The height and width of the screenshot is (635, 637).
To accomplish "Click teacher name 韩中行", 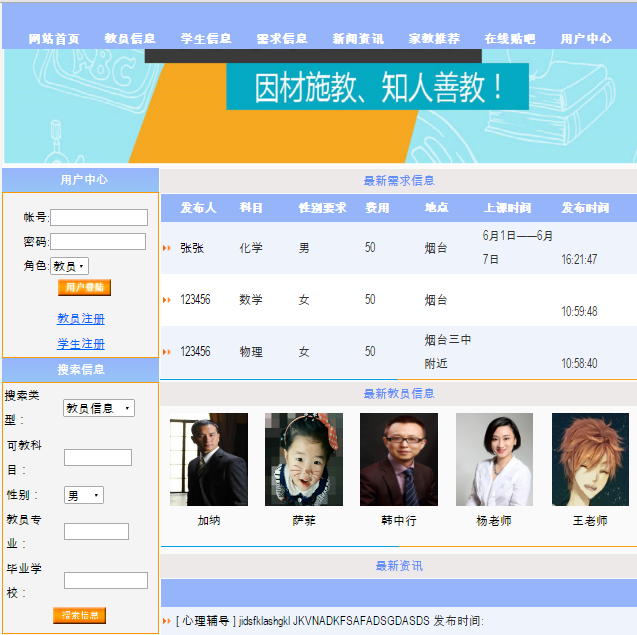I will (399, 520).
